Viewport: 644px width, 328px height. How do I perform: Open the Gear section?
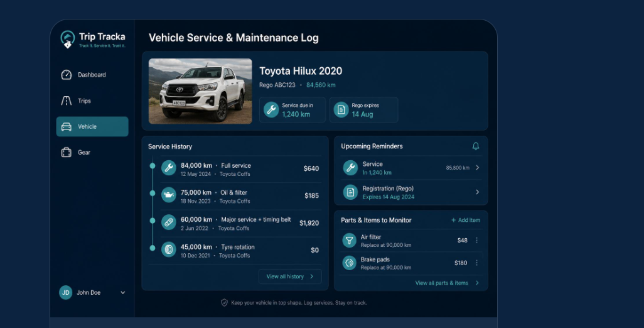coord(92,152)
